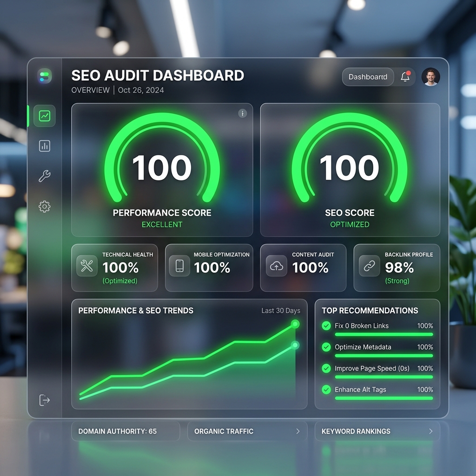Click the Improve Page Speed (0s) text
Image resolution: width=476 pixels, height=476 pixels.
pos(372,369)
